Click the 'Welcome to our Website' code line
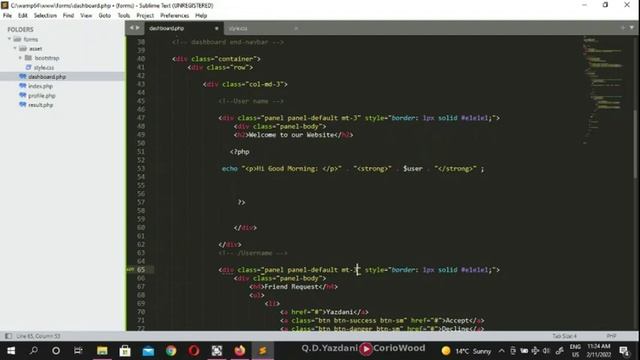Image resolution: width=640 pixels, height=360 pixels. pyautogui.click(x=293, y=135)
